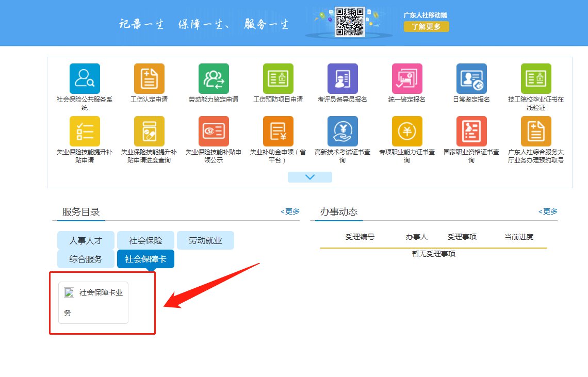The image size is (588, 377).
Task: Select the 劳动就业 tab
Action: point(205,240)
